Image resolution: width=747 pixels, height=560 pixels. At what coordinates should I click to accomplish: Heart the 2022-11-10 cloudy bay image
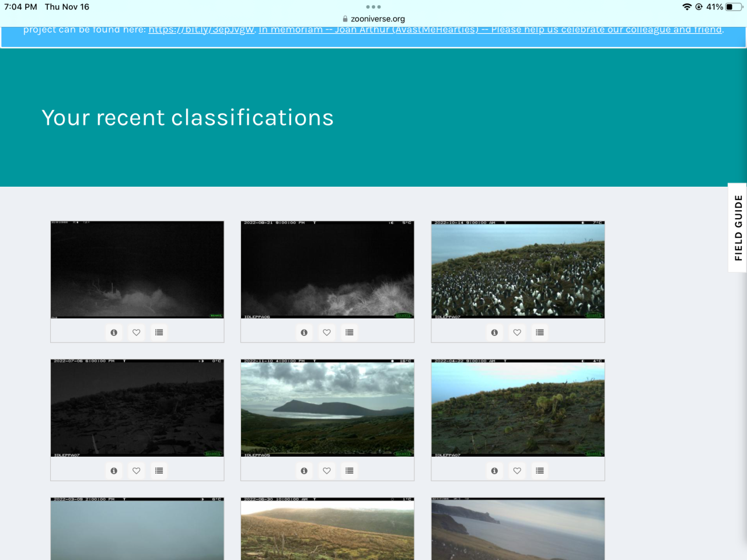[327, 471]
